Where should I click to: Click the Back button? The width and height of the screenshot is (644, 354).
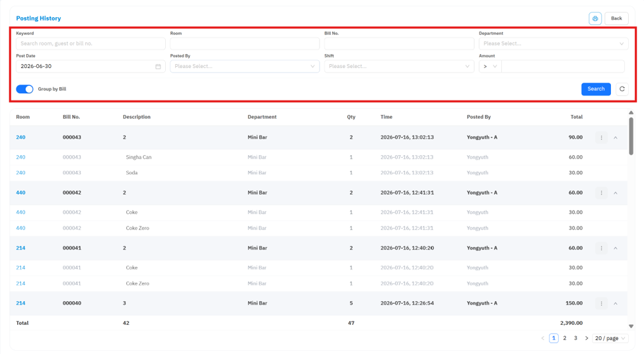tap(616, 18)
